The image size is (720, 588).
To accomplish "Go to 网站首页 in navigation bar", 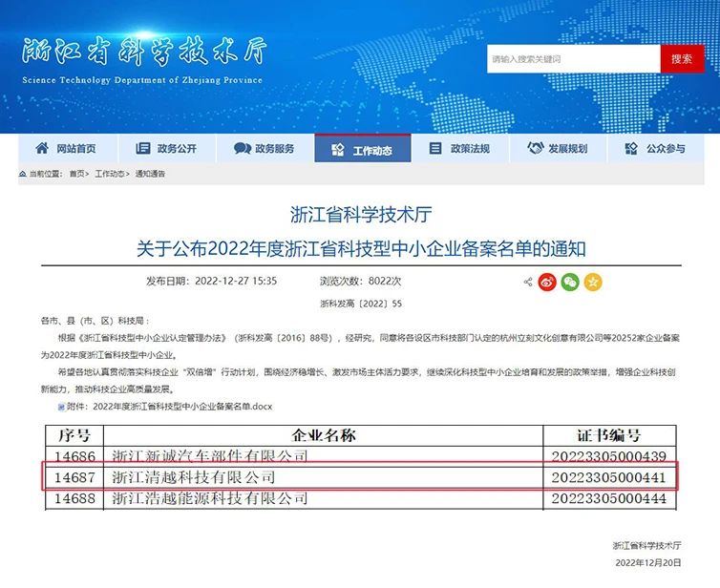I will [x=75, y=149].
